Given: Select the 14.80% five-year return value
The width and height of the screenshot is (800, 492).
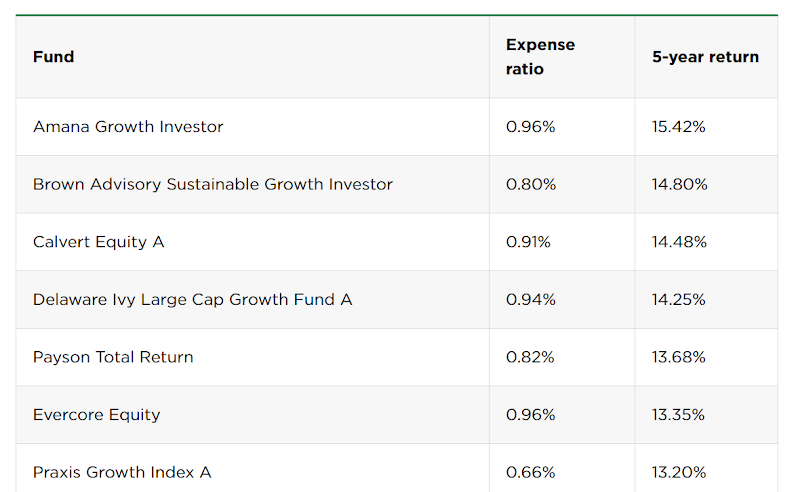Looking at the screenshot, I should point(679,184).
